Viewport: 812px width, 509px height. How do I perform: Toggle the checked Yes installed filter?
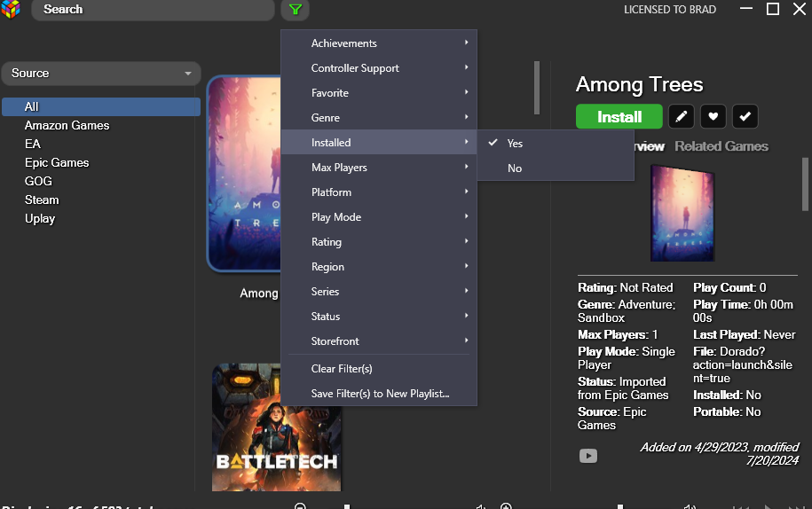pos(515,143)
